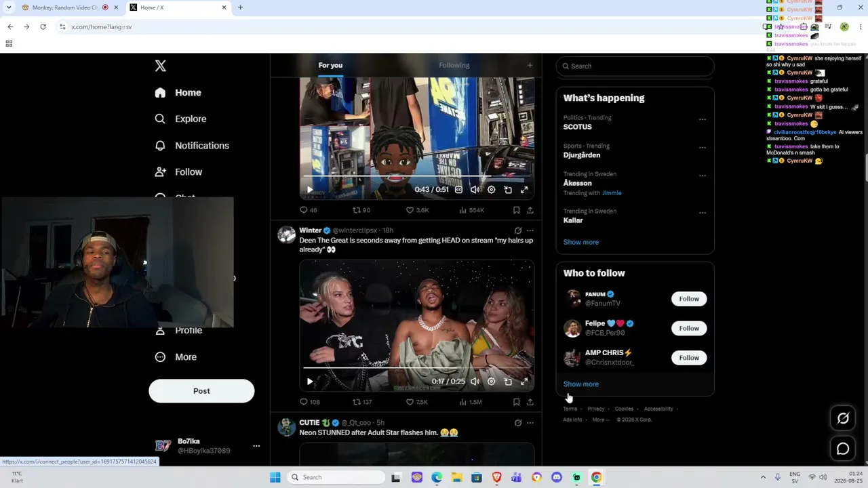Expand the 0:51 video to fullscreen
This screenshot has width=868, height=488.
click(x=524, y=190)
